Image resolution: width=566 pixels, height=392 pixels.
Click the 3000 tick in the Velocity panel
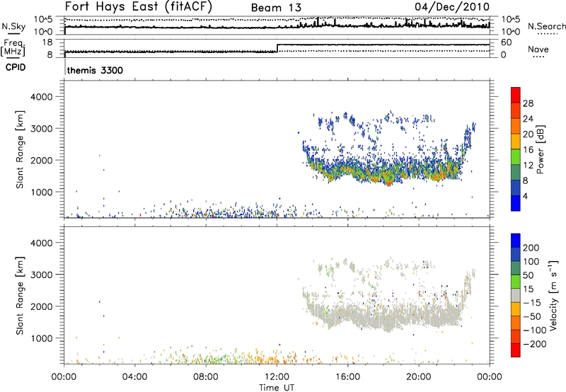[x=41, y=275]
